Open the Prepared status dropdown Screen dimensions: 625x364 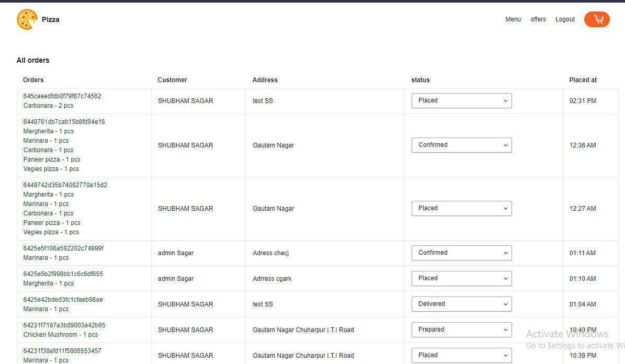pos(462,329)
